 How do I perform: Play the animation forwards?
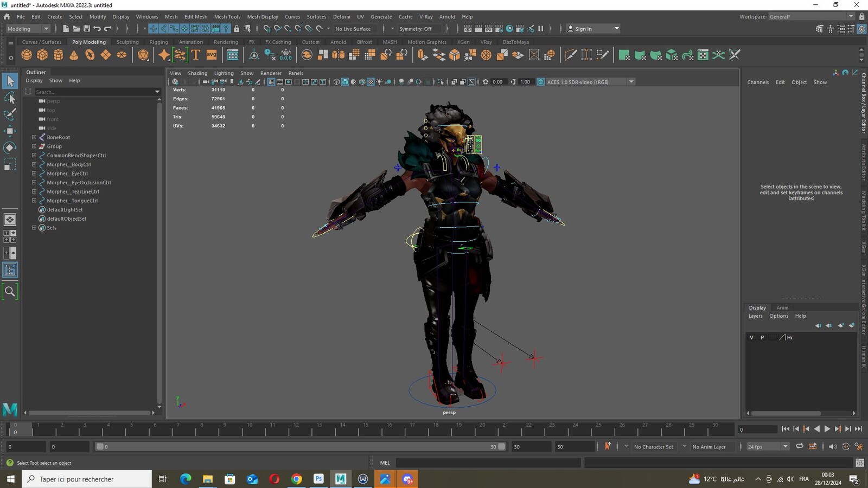click(827, 429)
